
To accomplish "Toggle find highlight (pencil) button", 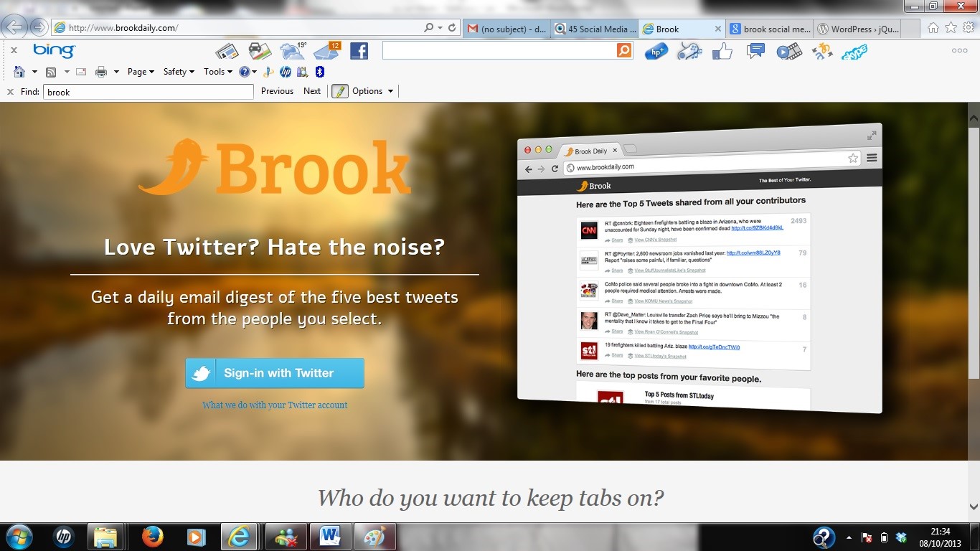I will click(x=339, y=91).
